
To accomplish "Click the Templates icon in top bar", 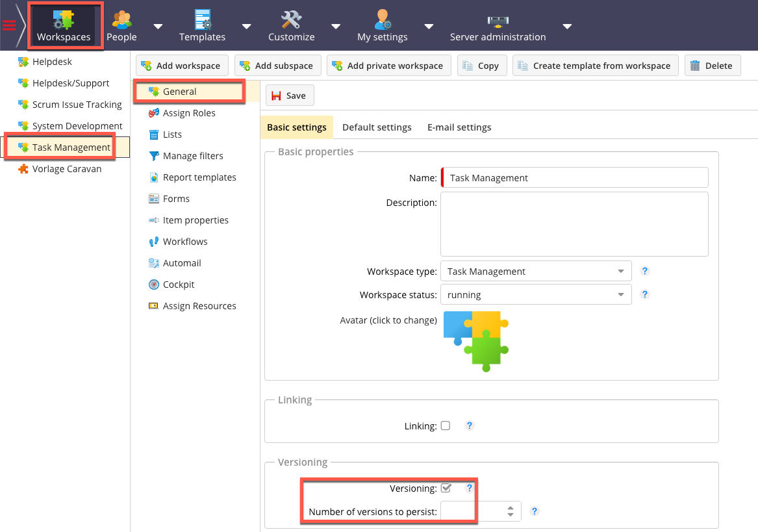I will (203, 19).
